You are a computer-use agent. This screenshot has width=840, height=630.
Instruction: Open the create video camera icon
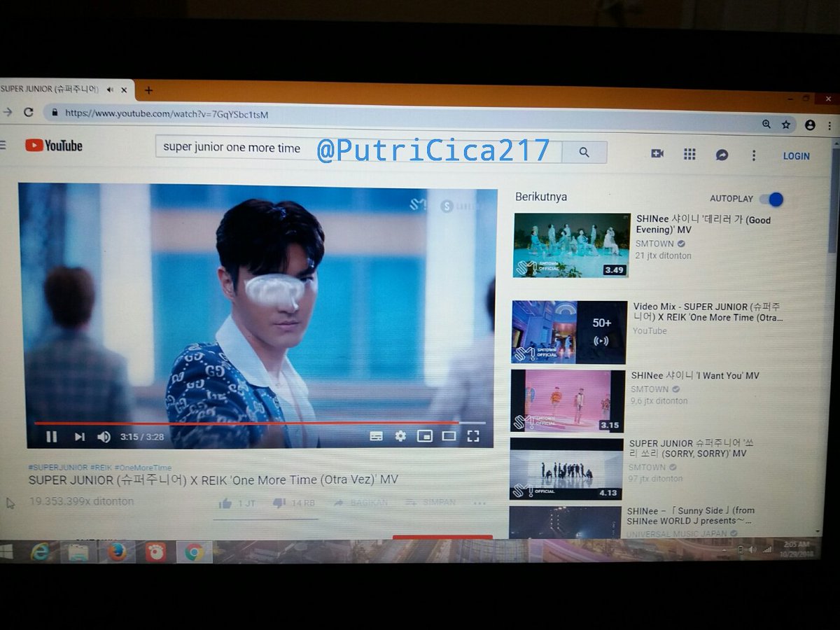point(657,153)
